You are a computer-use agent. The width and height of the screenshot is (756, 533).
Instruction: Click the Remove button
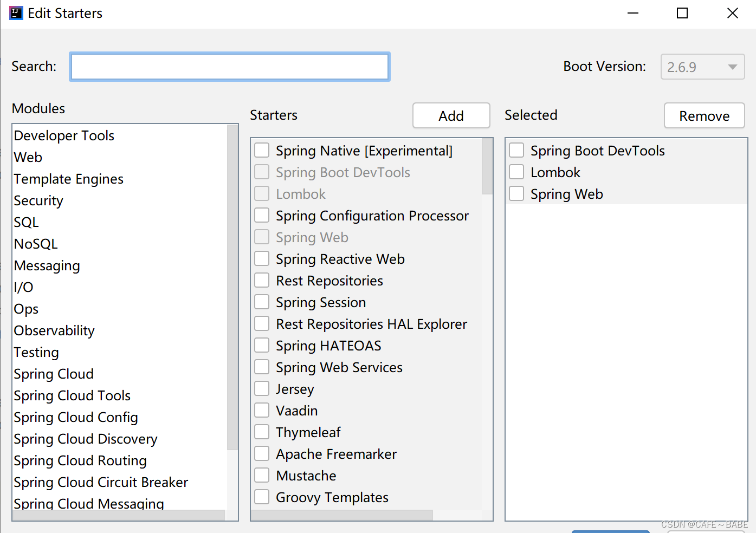tap(705, 115)
